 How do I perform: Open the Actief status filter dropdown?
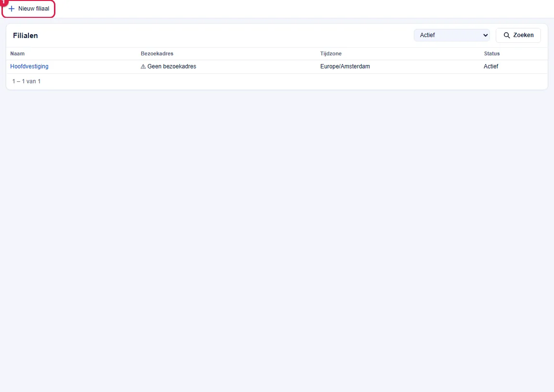coord(451,35)
